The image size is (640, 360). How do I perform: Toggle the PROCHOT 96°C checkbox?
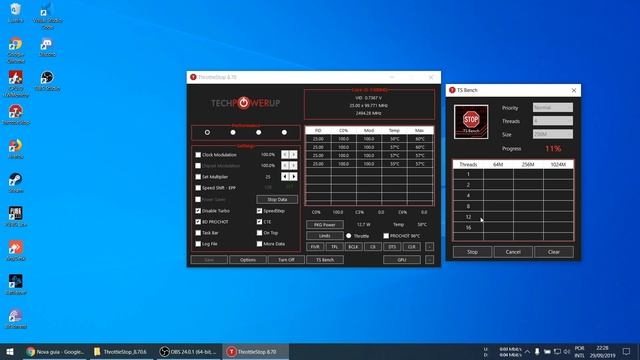386,236
